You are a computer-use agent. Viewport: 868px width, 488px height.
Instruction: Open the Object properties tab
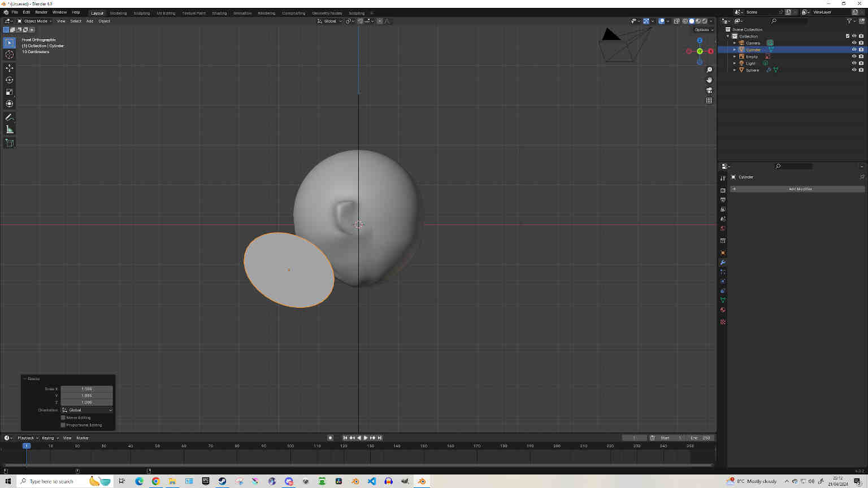click(x=723, y=253)
